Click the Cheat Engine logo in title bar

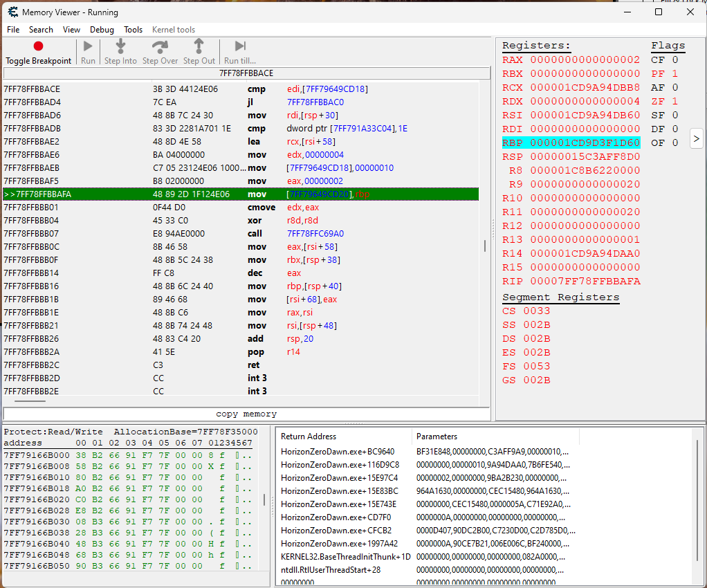click(12, 12)
